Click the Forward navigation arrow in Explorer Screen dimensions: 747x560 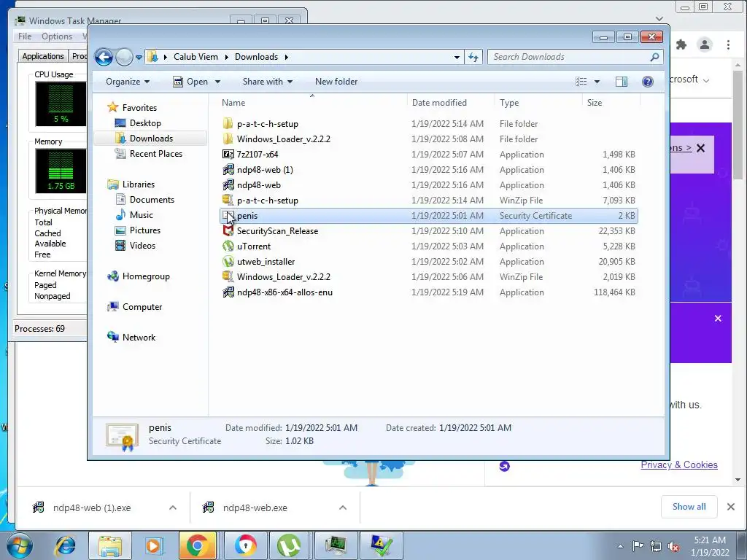124,57
